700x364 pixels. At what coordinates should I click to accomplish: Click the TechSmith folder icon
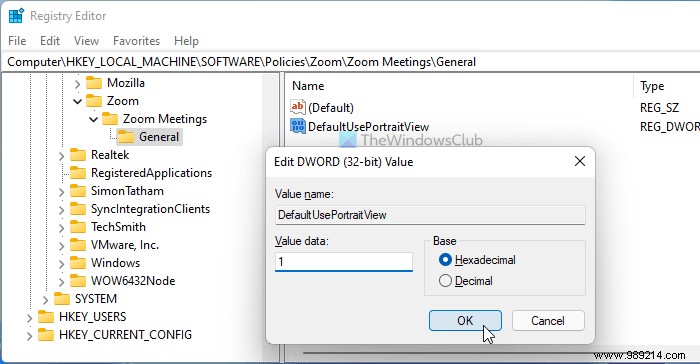pos(78,227)
